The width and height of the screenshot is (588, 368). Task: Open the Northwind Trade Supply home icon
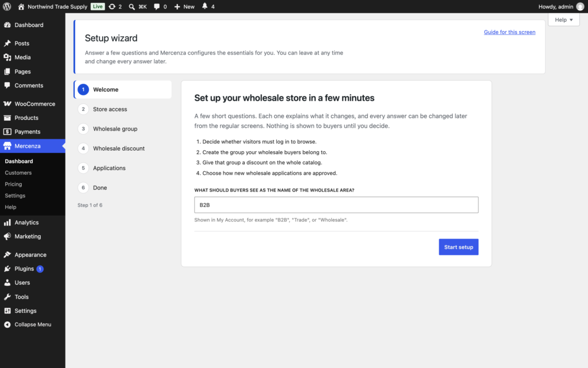point(21,6)
